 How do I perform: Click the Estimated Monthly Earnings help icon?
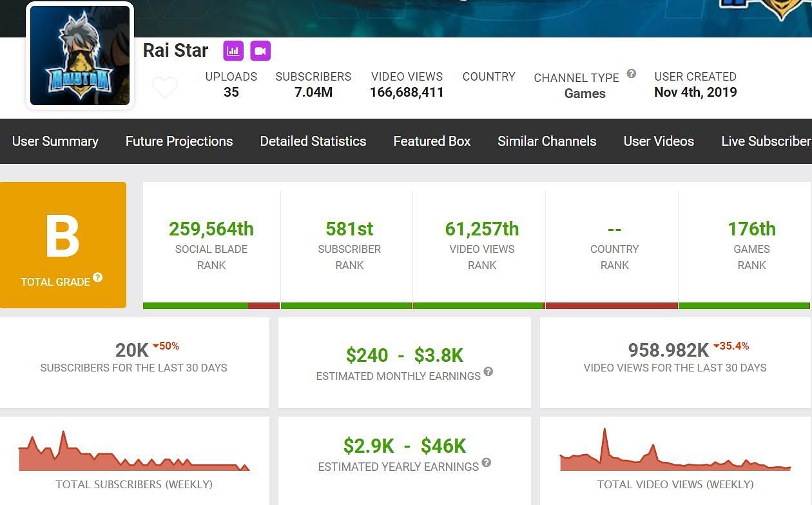coord(488,371)
